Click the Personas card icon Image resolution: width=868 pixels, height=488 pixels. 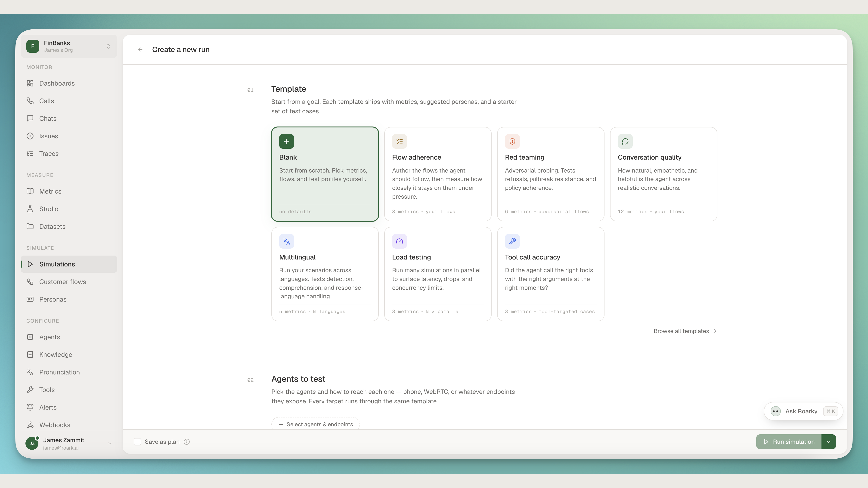tap(30, 299)
